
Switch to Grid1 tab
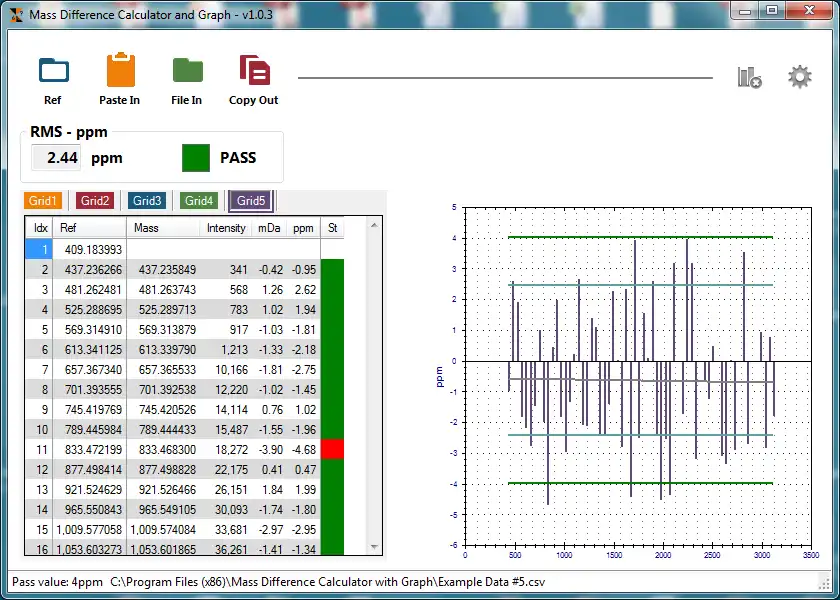coord(43,201)
